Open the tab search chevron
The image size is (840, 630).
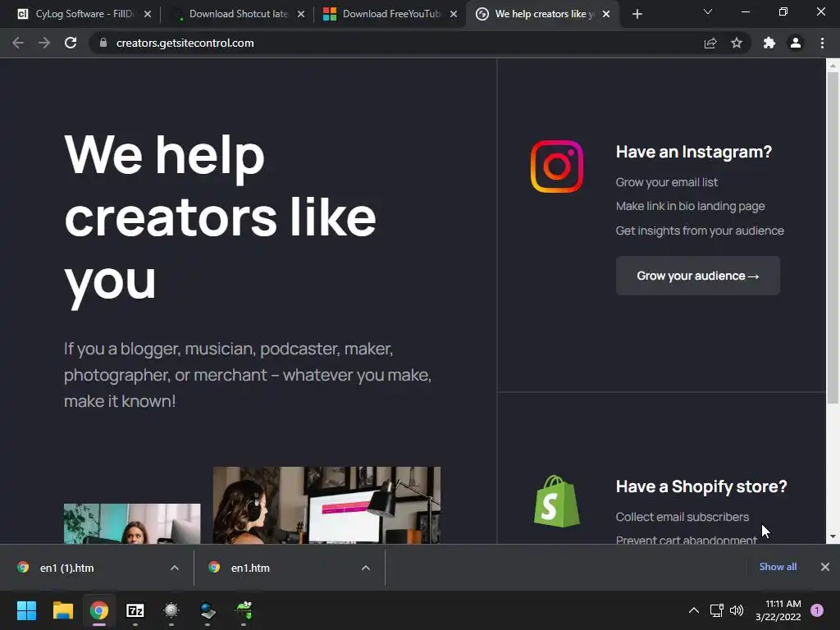click(708, 11)
